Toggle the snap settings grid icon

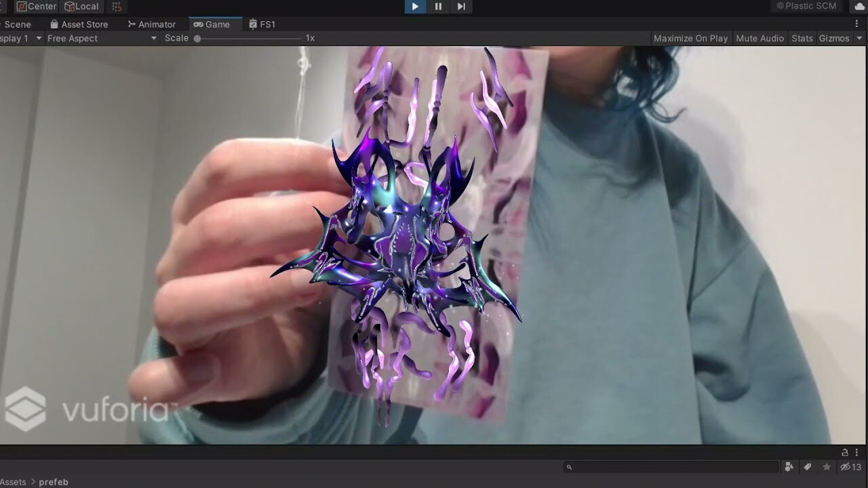[116, 6]
